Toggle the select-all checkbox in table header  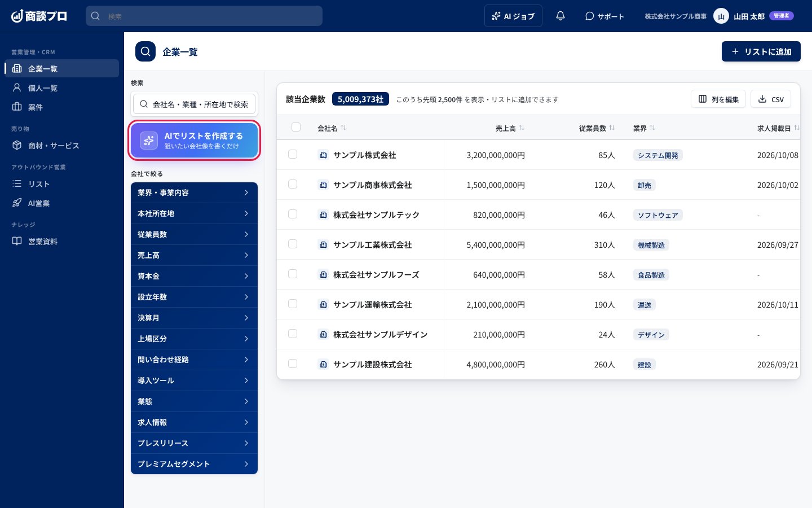click(296, 127)
